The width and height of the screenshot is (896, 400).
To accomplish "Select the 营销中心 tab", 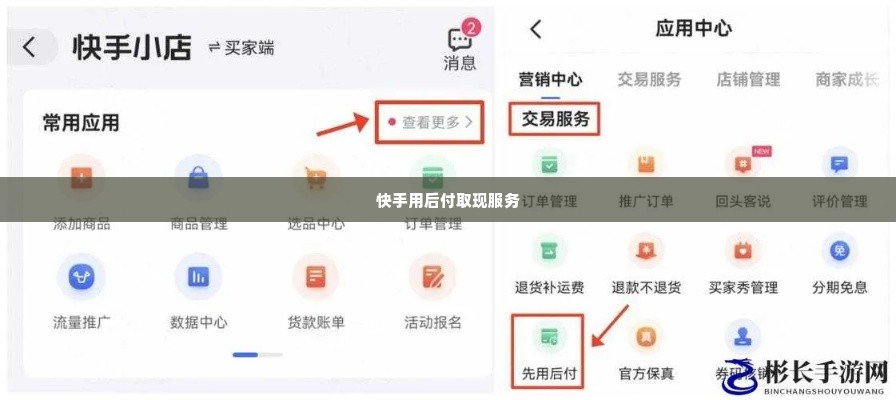I will click(550, 79).
